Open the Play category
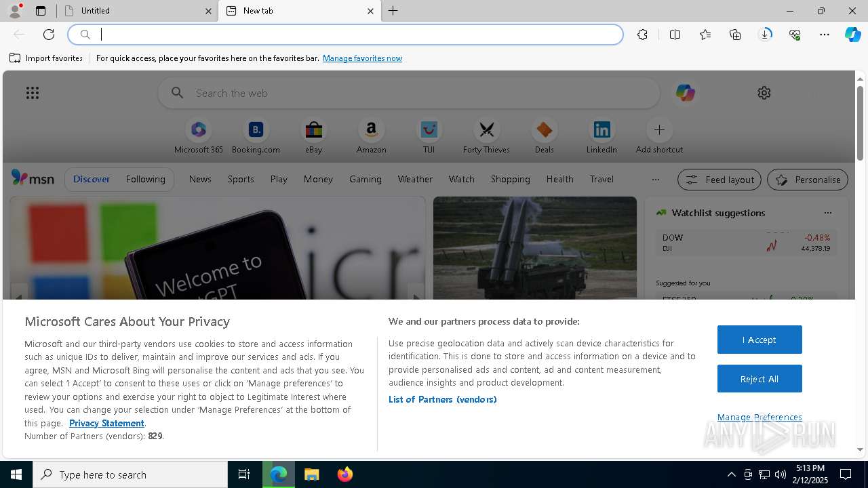 pos(279,179)
